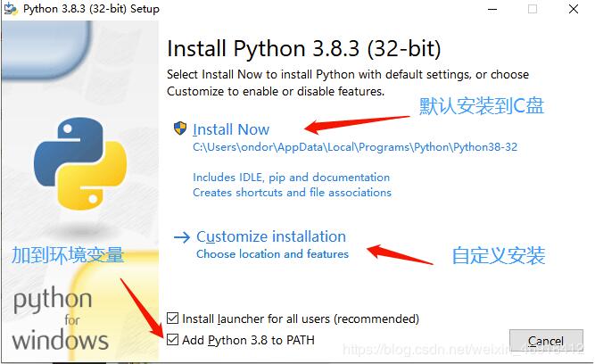Click the Python setup icon in title bar
Screen dimensions: 595x364
coord(9,9)
